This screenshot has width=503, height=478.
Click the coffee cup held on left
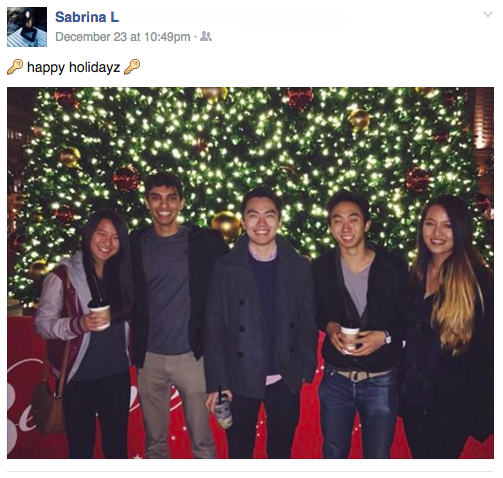point(99,315)
